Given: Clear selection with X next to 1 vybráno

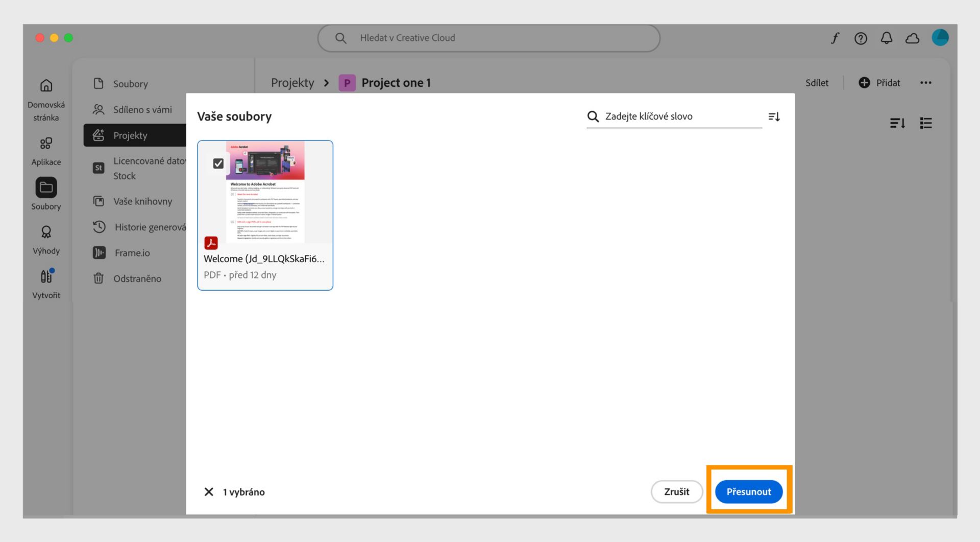Looking at the screenshot, I should 209,491.
